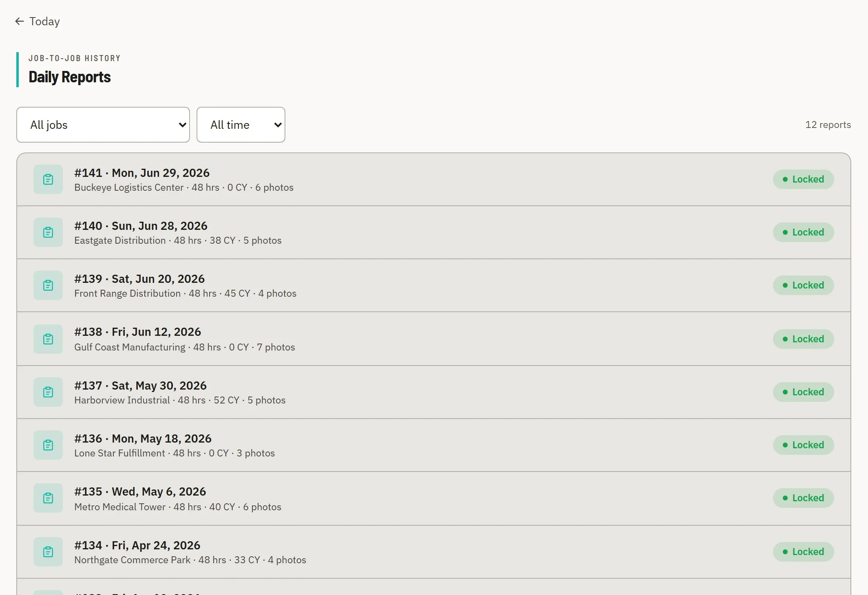Click the Locked badge on report #141
The image size is (868, 595).
(x=803, y=179)
